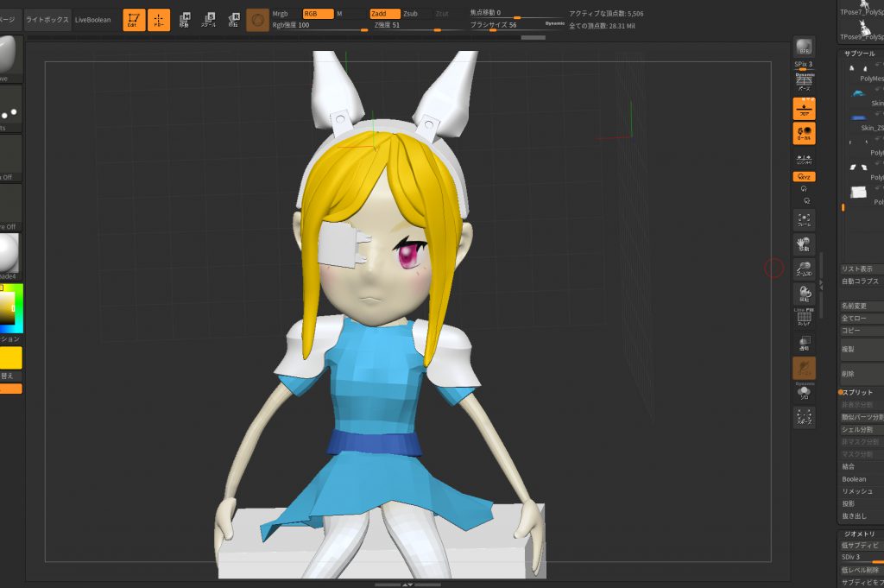The image size is (884, 588).
Task: Toggle perspective (パース) view icon
Action: (804, 82)
